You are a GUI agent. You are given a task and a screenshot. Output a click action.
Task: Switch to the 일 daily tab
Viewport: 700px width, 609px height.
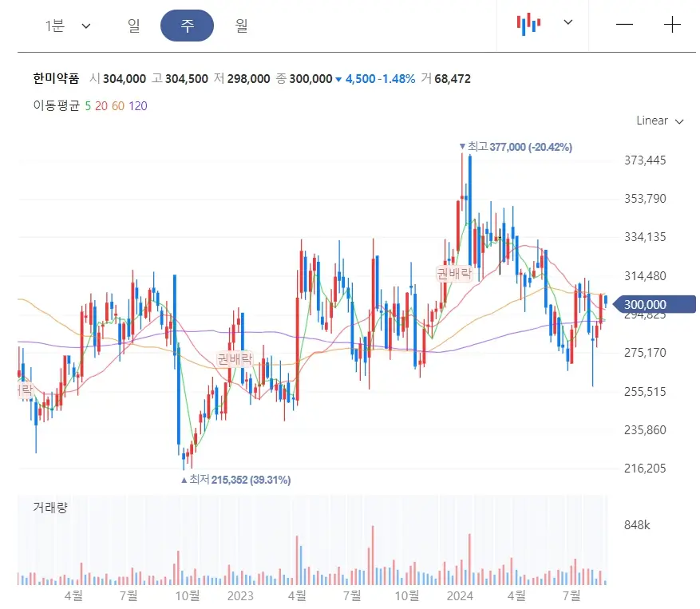coord(132,25)
